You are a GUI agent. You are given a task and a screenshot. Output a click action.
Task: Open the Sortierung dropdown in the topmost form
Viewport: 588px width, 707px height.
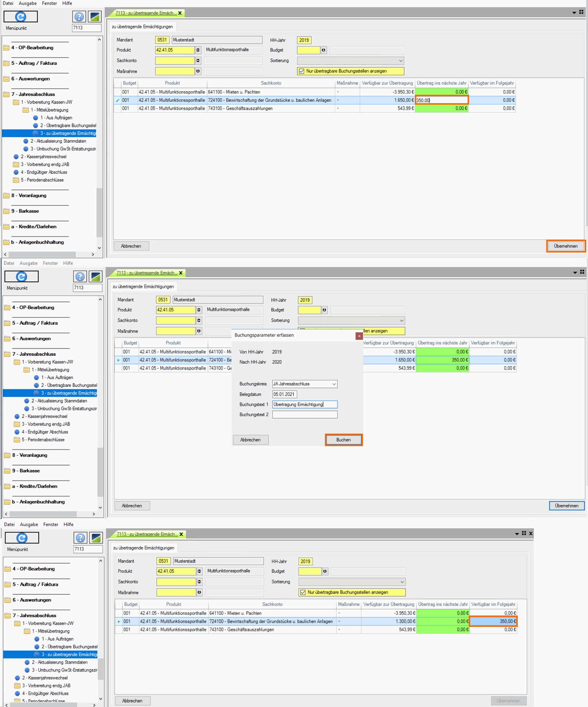click(x=401, y=61)
